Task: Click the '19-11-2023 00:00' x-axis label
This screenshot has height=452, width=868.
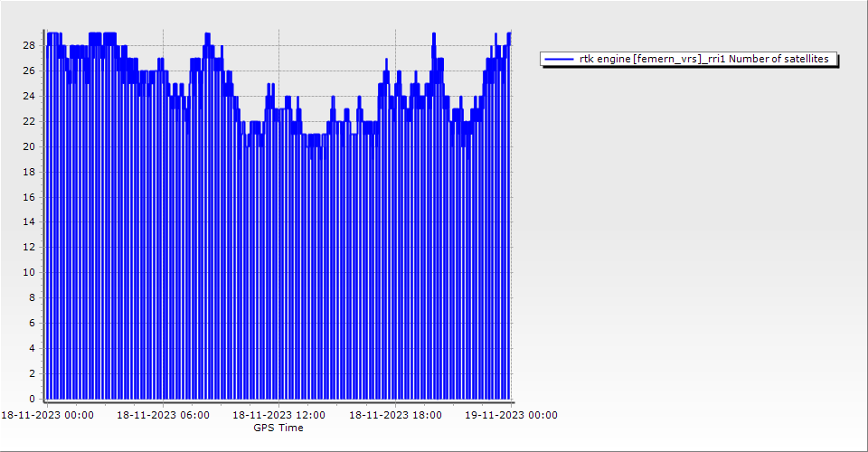Action: click(511, 415)
